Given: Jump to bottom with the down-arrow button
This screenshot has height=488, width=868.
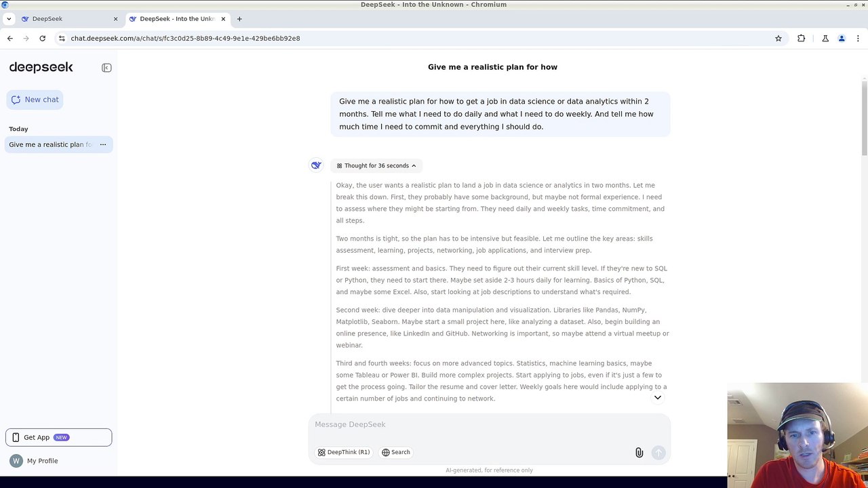Looking at the screenshot, I should coord(657,397).
